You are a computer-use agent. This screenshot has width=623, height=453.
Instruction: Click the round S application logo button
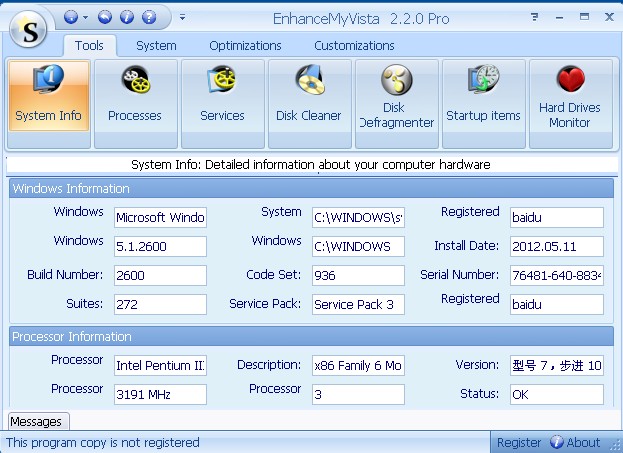click(x=28, y=30)
